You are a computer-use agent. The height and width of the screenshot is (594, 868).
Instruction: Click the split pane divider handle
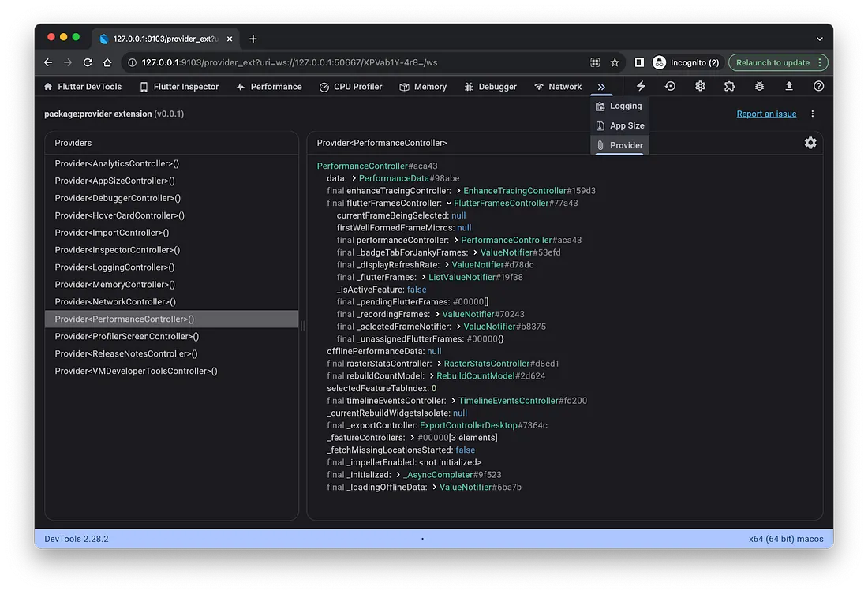[303, 326]
